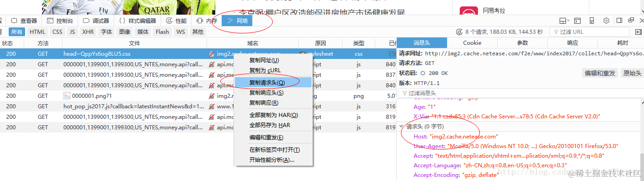Screen dimensions: 644x181
Task: Toggle the 所有 filter button
Action: tap(17, 32)
